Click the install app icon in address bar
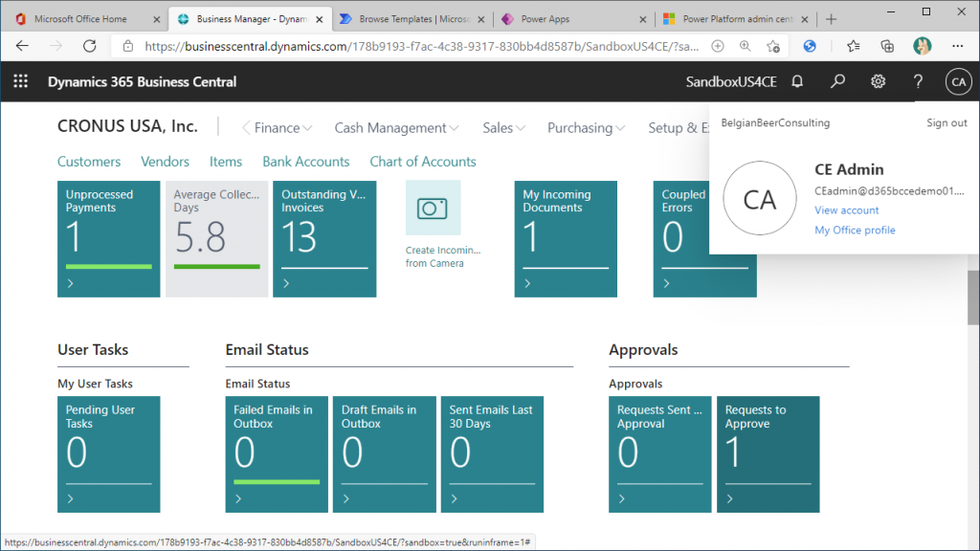Screen dimensions: 980x551 [x=718, y=46]
